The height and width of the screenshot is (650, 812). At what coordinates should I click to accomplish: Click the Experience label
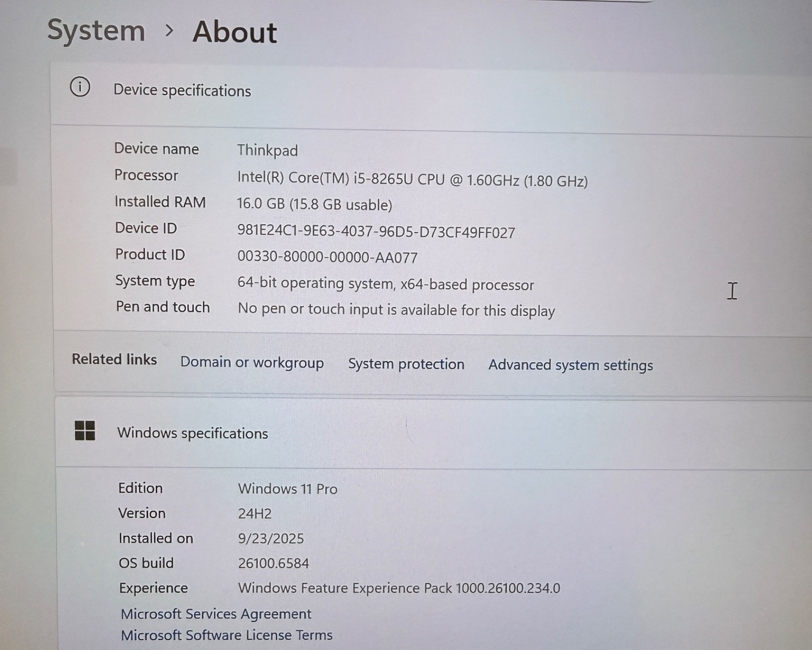154,588
